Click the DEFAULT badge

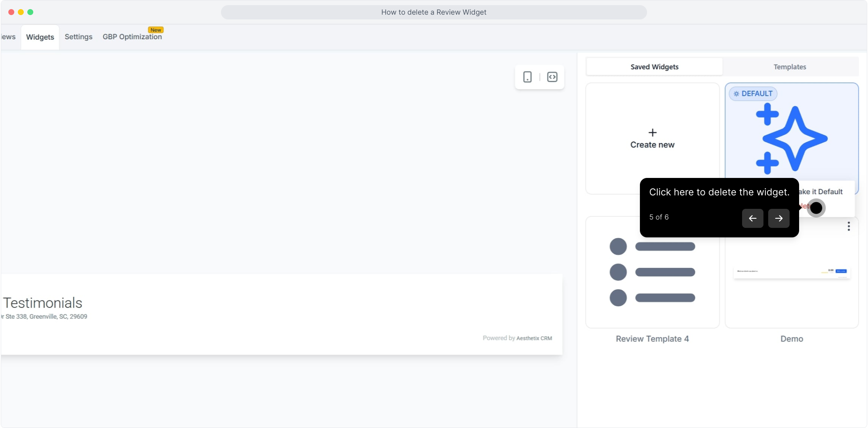click(753, 94)
